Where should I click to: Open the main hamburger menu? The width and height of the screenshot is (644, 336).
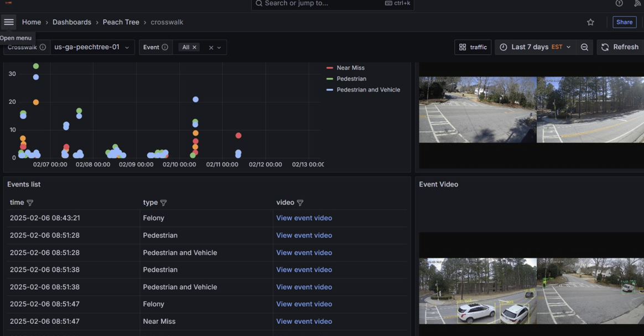(9, 22)
